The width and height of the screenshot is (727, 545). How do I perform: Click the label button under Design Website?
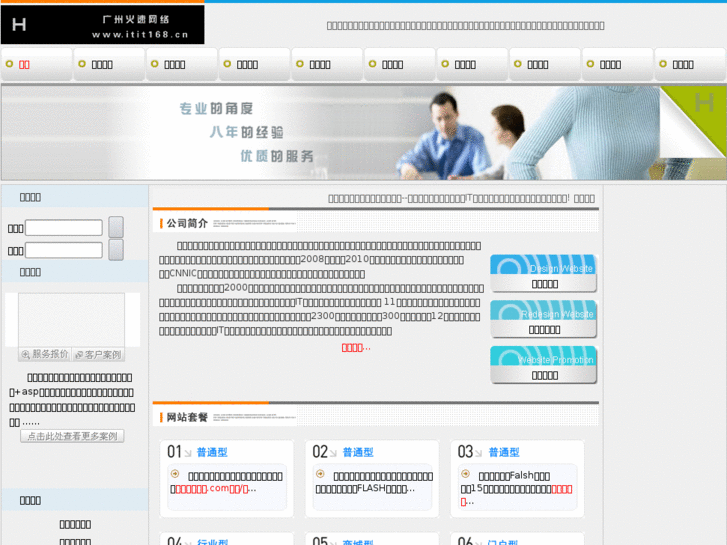(544, 284)
